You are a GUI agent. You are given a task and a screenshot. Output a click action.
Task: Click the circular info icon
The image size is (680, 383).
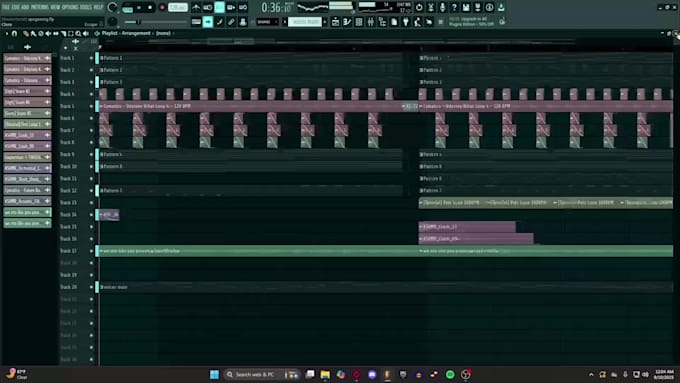(489, 7)
